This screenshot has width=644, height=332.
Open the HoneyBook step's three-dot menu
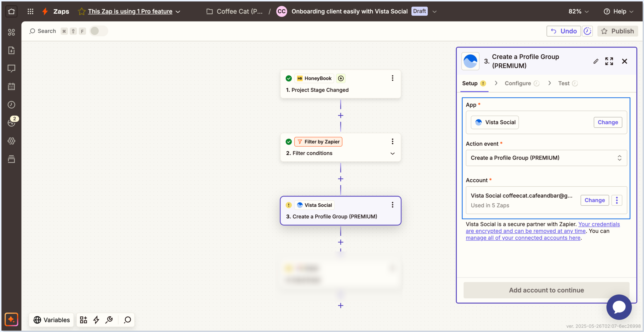point(393,78)
